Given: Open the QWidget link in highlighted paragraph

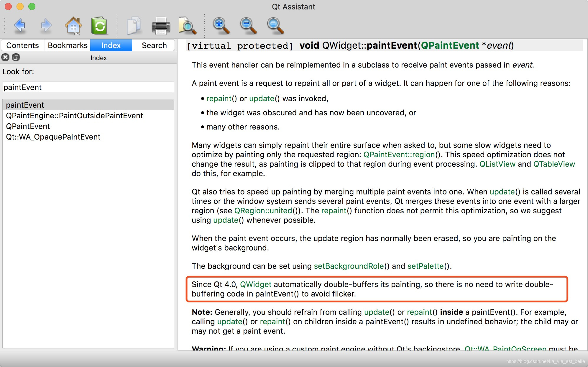Looking at the screenshot, I should point(256,284).
